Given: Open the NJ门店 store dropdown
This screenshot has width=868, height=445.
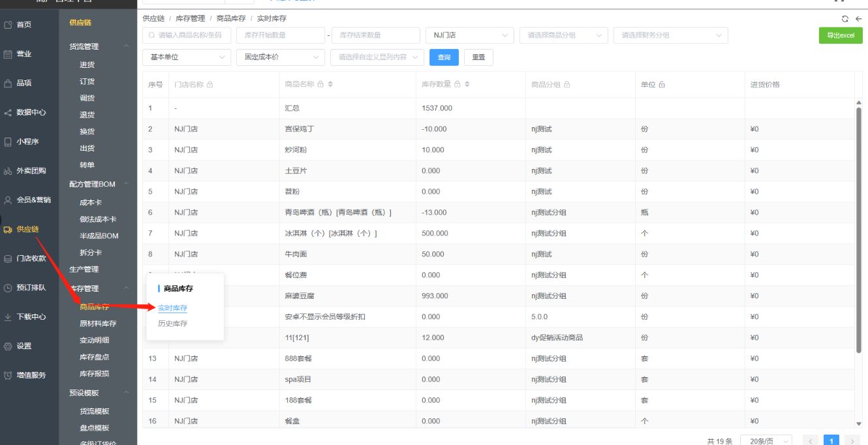Looking at the screenshot, I should 469,35.
